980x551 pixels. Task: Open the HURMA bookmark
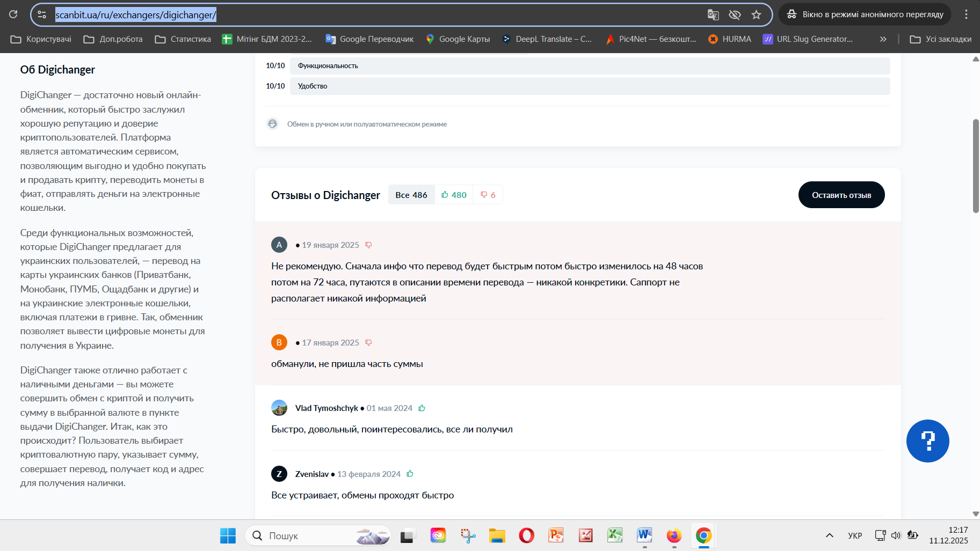point(730,39)
